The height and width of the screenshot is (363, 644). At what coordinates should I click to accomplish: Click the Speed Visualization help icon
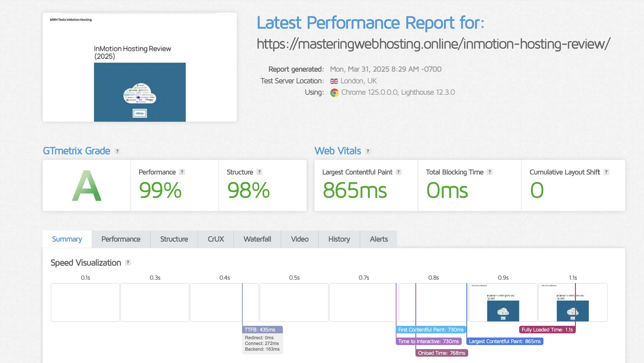click(x=128, y=263)
